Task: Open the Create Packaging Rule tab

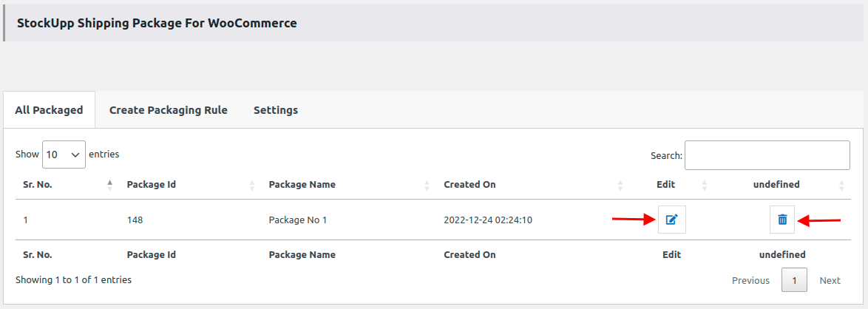Action: point(169,110)
